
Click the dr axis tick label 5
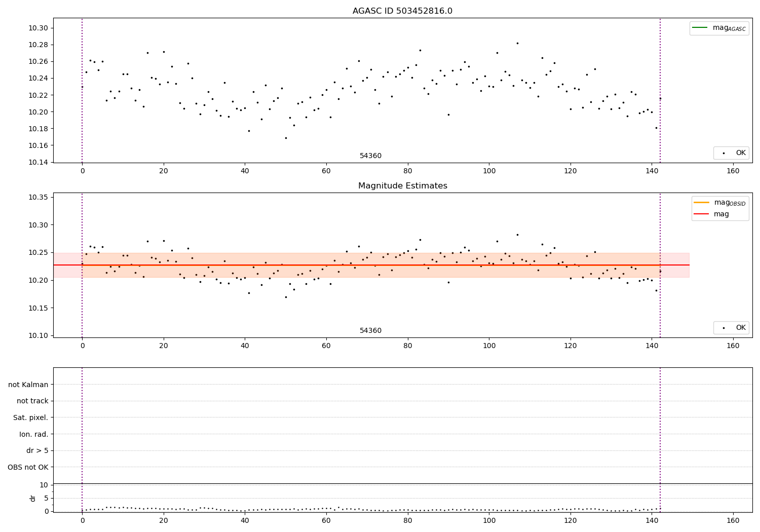click(46, 498)
